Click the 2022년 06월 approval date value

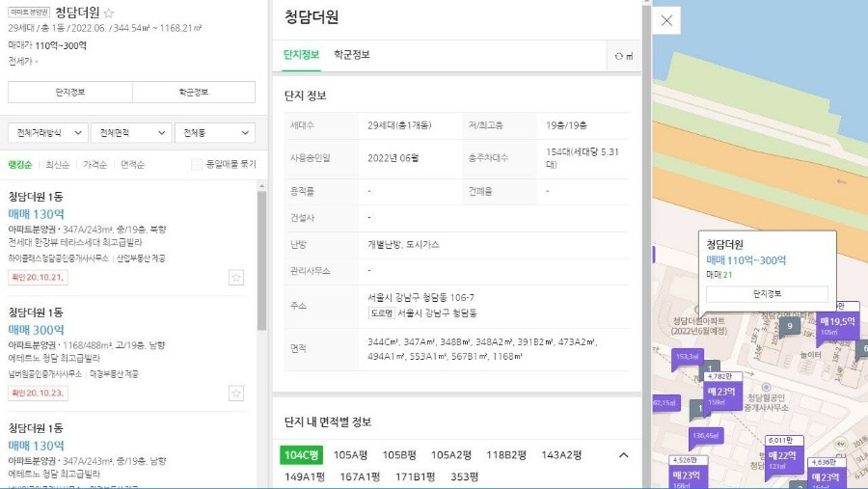(x=393, y=158)
